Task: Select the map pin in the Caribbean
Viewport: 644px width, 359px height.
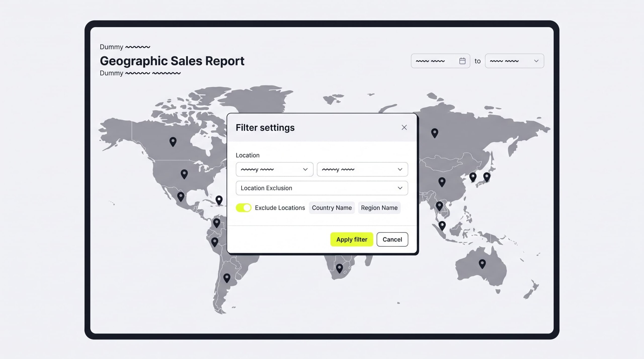Action: click(219, 200)
